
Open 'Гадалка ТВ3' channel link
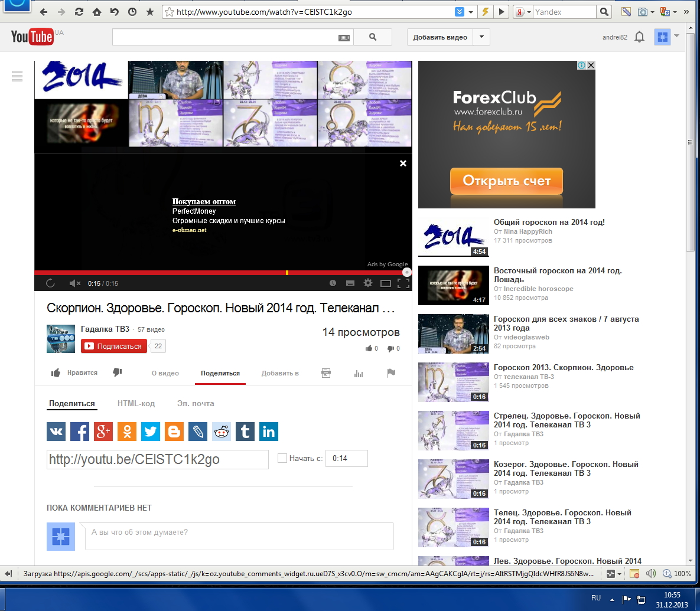[x=105, y=329]
